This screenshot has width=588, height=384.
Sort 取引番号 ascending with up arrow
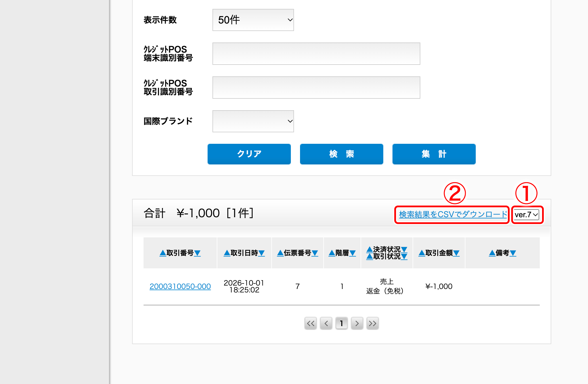click(163, 253)
